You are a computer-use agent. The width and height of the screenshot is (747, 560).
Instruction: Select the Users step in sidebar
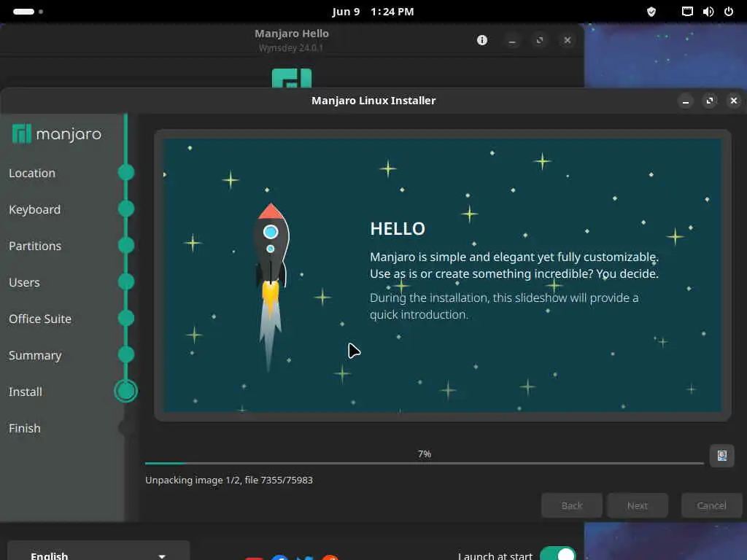click(x=24, y=282)
